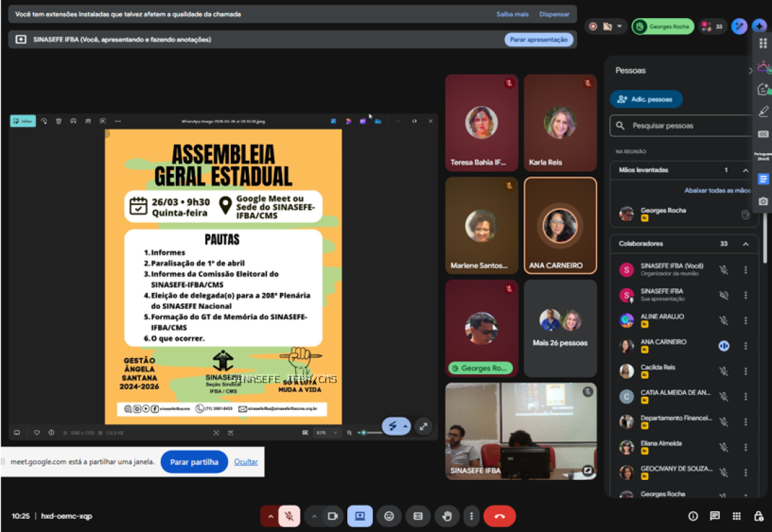Open audio settings arrow beside microphone
Screen dimensions: 772x532
tap(269, 516)
